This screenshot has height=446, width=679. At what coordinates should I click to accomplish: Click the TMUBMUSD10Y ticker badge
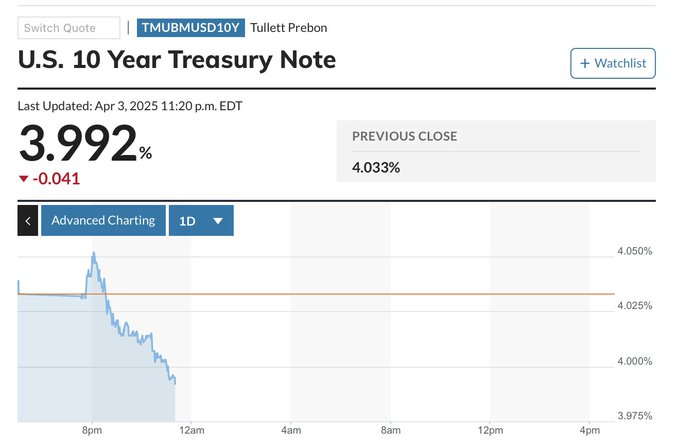tap(190, 28)
